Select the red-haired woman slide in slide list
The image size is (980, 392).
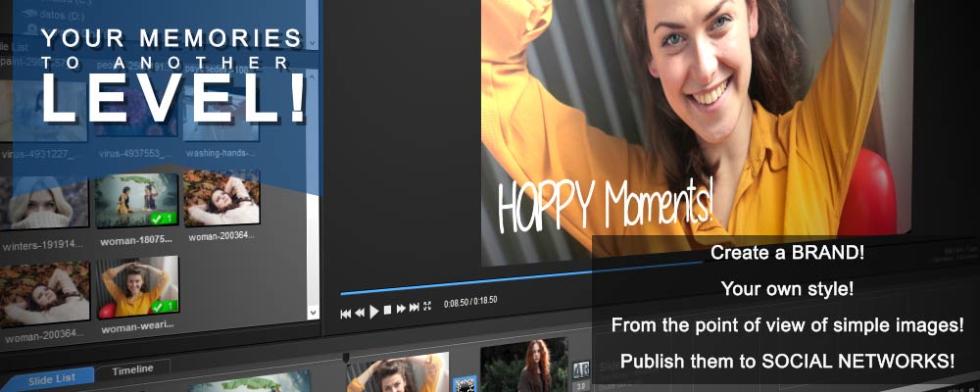tap(523, 366)
